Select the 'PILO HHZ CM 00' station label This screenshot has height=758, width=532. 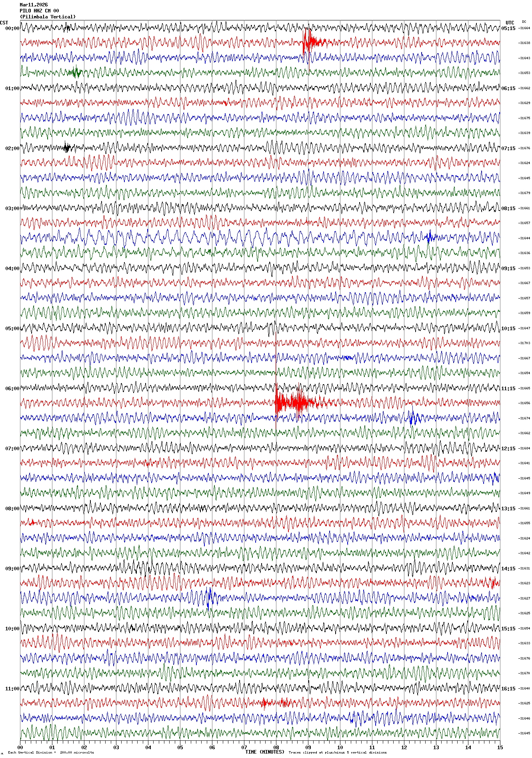point(39,11)
